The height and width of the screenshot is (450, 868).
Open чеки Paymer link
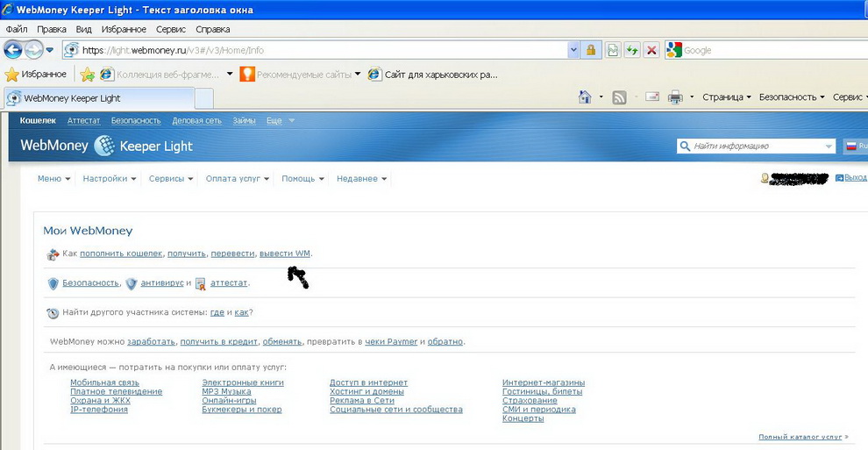(x=391, y=341)
